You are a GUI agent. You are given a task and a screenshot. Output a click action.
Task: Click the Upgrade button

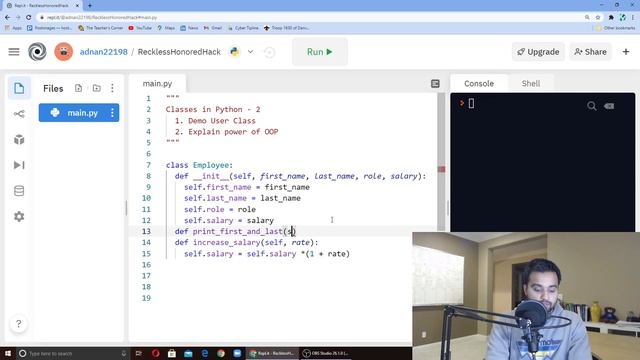coord(538,52)
